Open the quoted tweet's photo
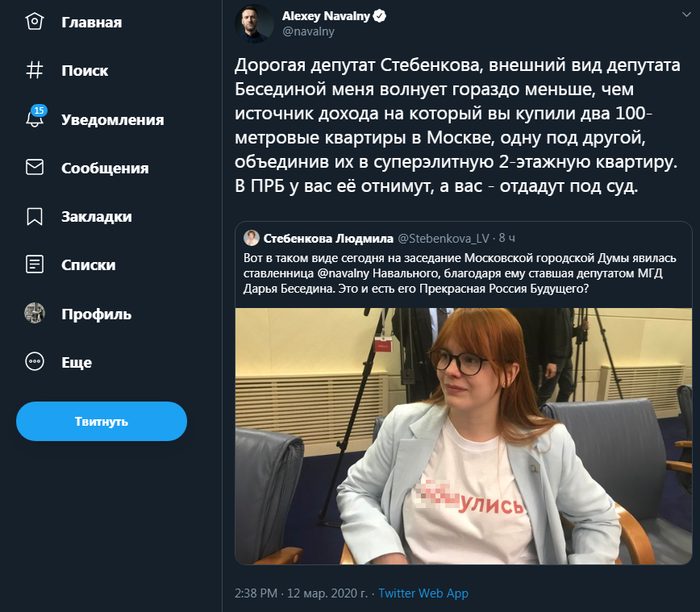The image size is (700, 612). 464,436
